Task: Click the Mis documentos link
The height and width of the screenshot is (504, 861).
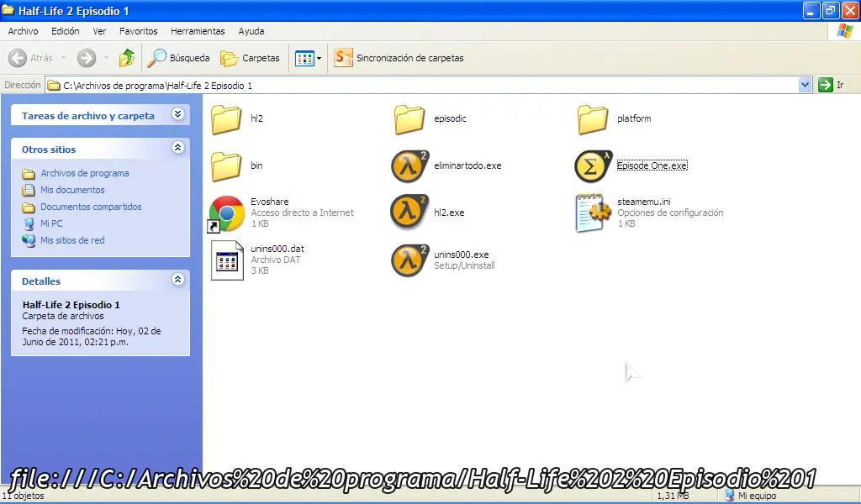Action: pos(72,190)
